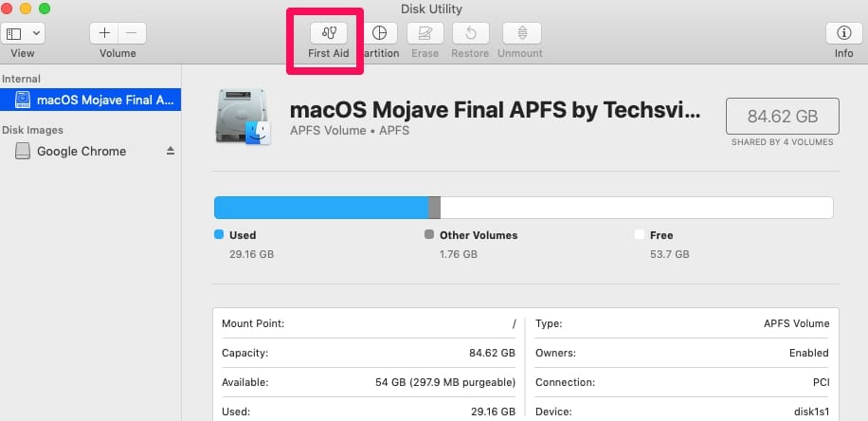
Task: Click the blue Used swatch legend
Action: (x=218, y=234)
